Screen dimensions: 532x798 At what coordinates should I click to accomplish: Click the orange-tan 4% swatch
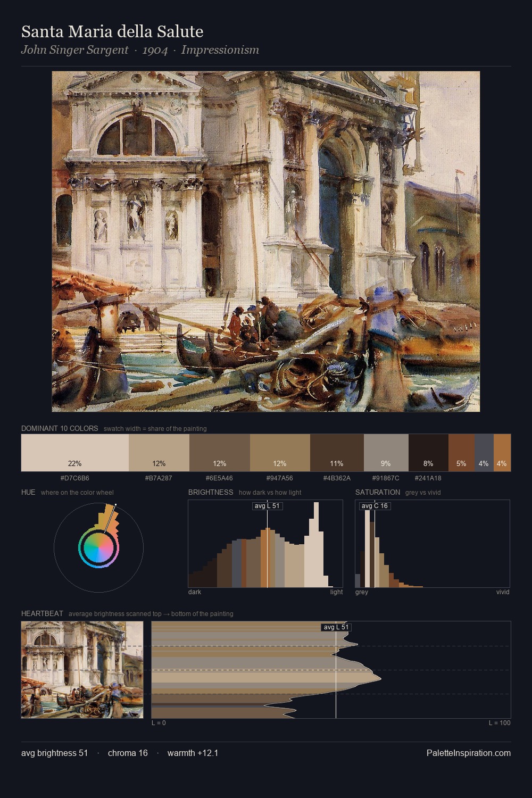point(502,453)
